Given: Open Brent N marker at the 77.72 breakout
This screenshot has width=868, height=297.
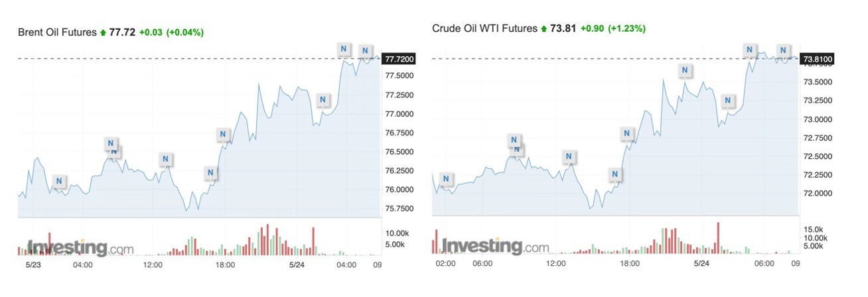Looking at the screenshot, I should pyautogui.click(x=343, y=48).
